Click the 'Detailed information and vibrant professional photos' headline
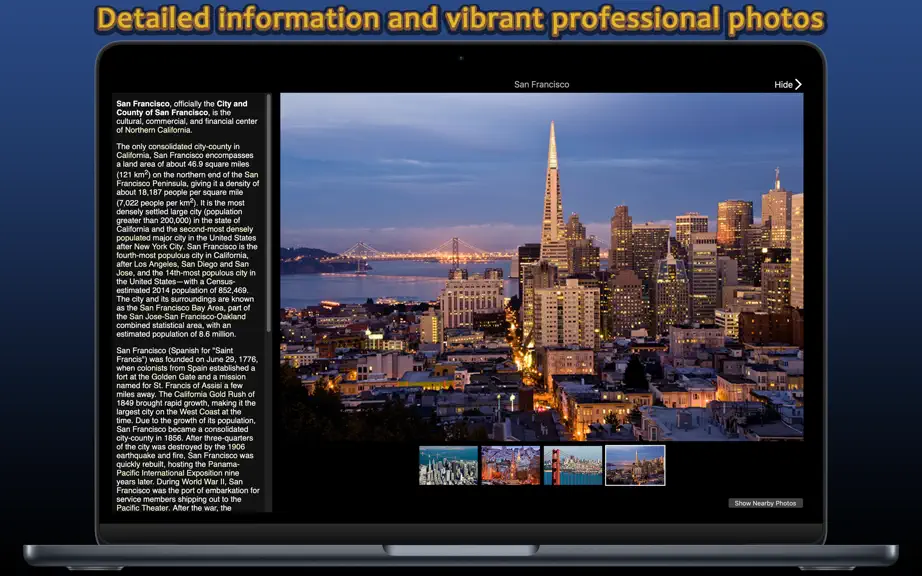This screenshot has height=576, width=922. tap(460, 19)
